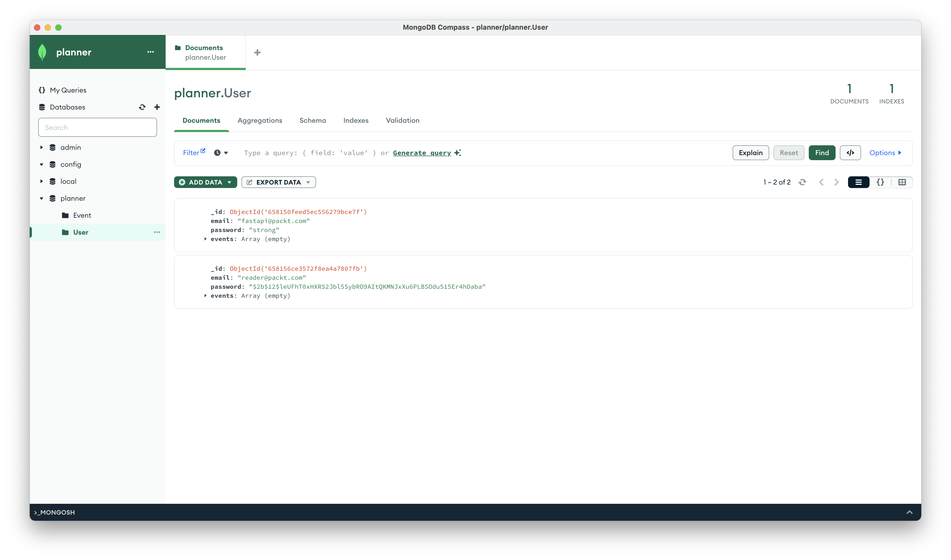Click the sidebar database Search field

[97, 128]
